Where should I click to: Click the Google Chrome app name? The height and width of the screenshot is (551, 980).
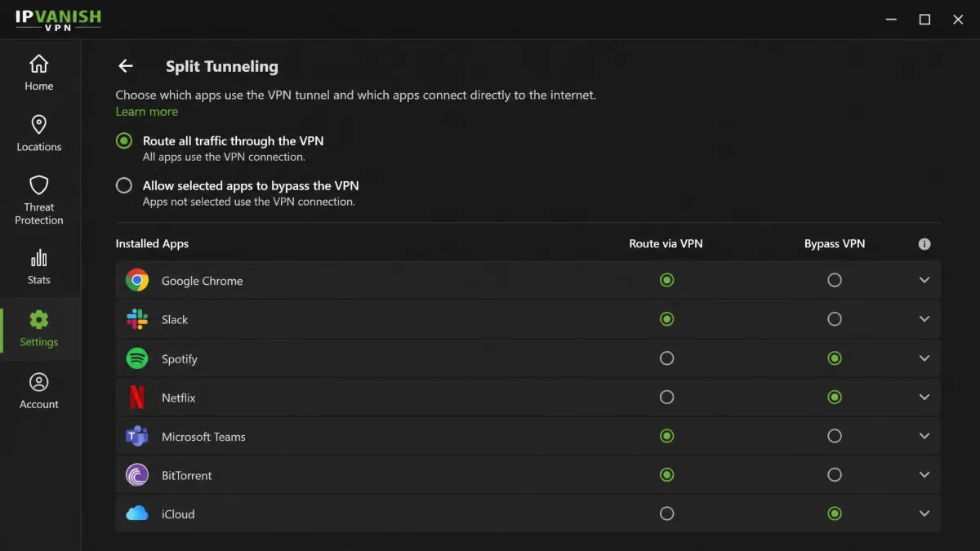(x=203, y=281)
